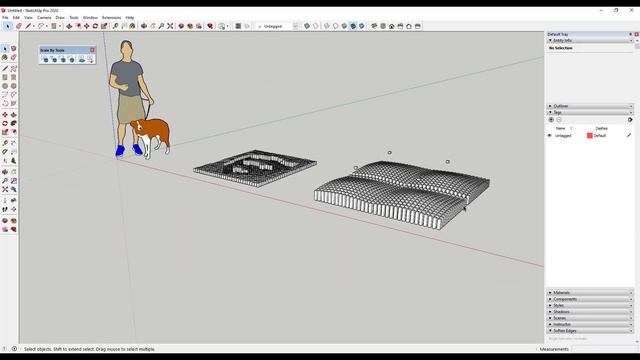Click the Dashes column header in Tags
Viewport: 640px width, 360px height.
pyautogui.click(x=601, y=128)
